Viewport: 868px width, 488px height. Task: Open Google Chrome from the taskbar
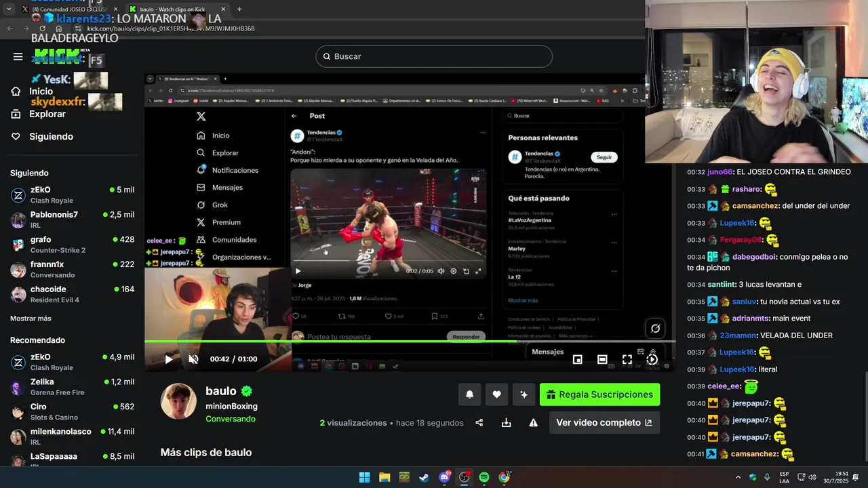coord(504,477)
